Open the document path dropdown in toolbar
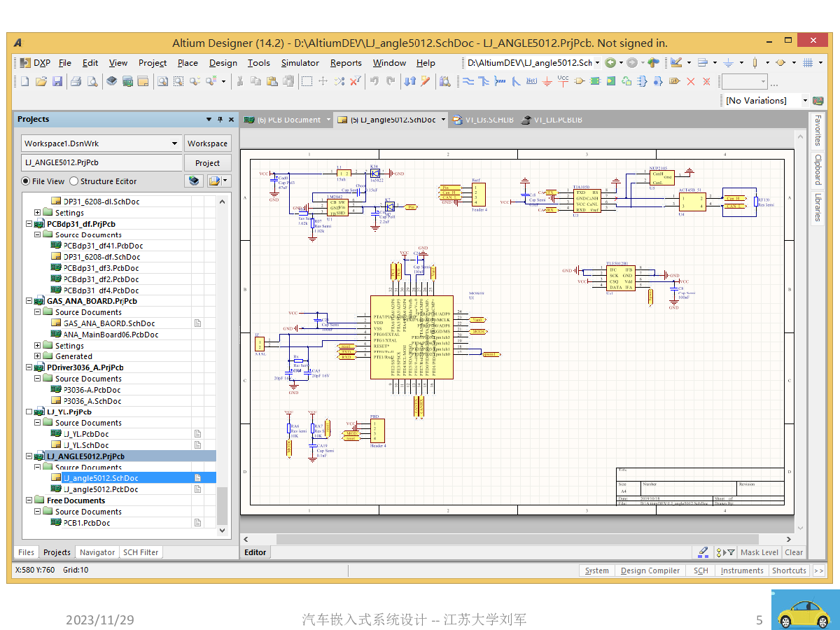The height and width of the screenshot is (630, 840). click(597, 63)
